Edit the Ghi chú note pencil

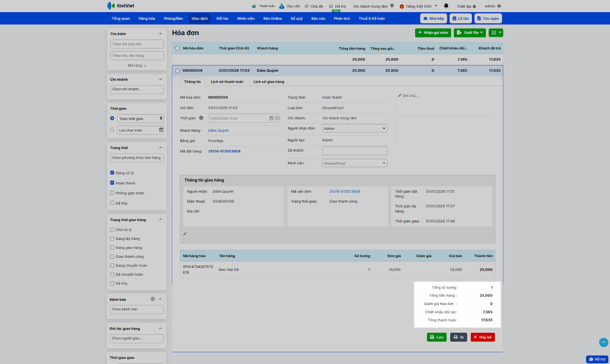click(400, 96)
